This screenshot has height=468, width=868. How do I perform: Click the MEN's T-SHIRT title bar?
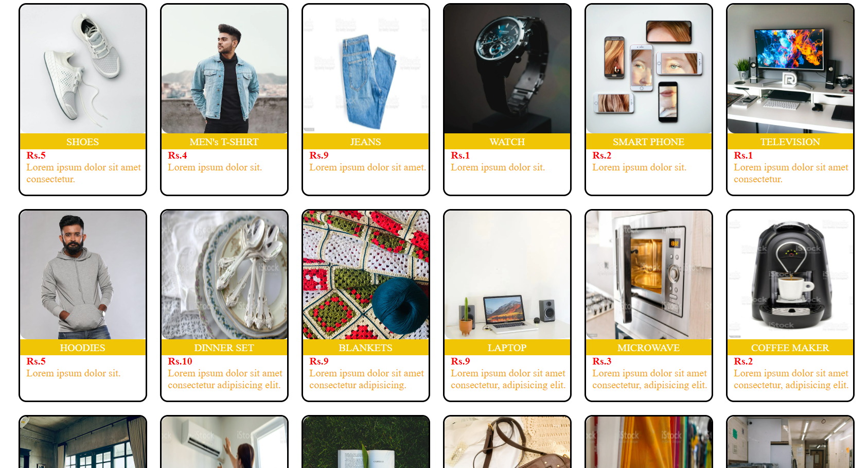224,142
